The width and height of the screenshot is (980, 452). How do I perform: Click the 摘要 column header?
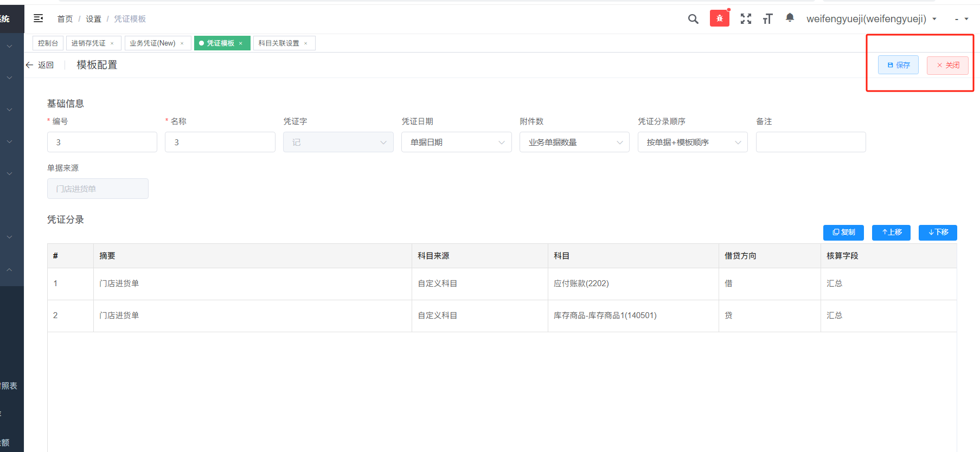click(253, 256)
